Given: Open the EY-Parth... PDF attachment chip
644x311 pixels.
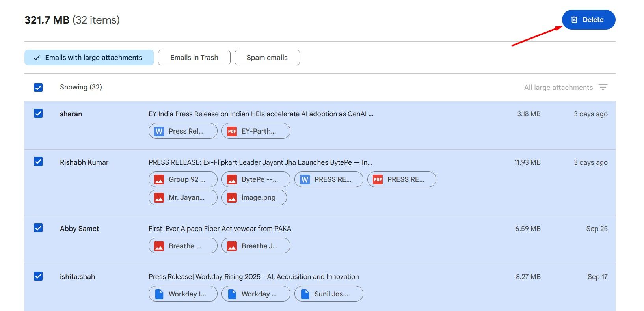Looking at the screenshot, I should coord(256,131).
